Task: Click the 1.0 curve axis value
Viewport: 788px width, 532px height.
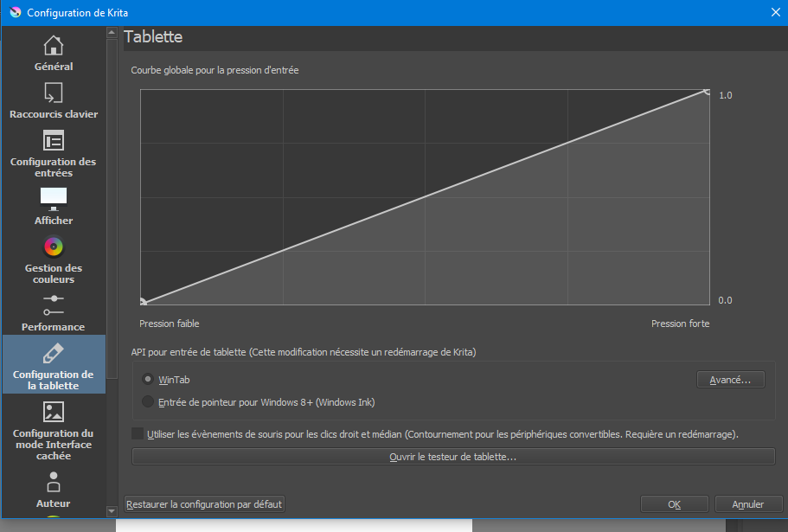Action: (725, 95)
